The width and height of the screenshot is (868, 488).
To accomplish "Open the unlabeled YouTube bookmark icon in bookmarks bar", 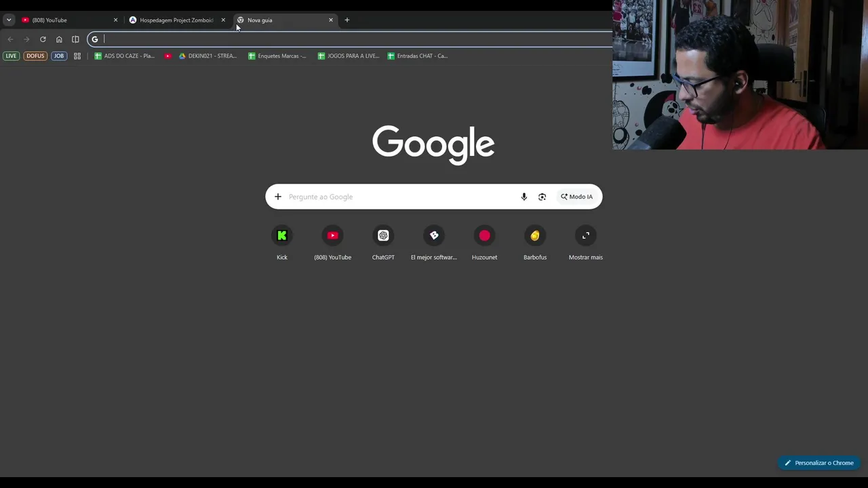I will tap(168, 56).
